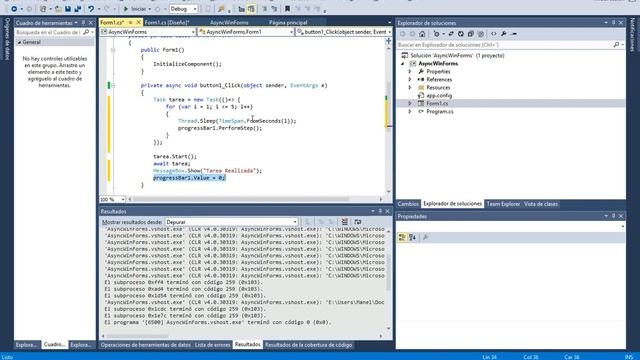
Task: Click the Property Pages wrench icon in Propiedades
Action: (x=425, y=237)
